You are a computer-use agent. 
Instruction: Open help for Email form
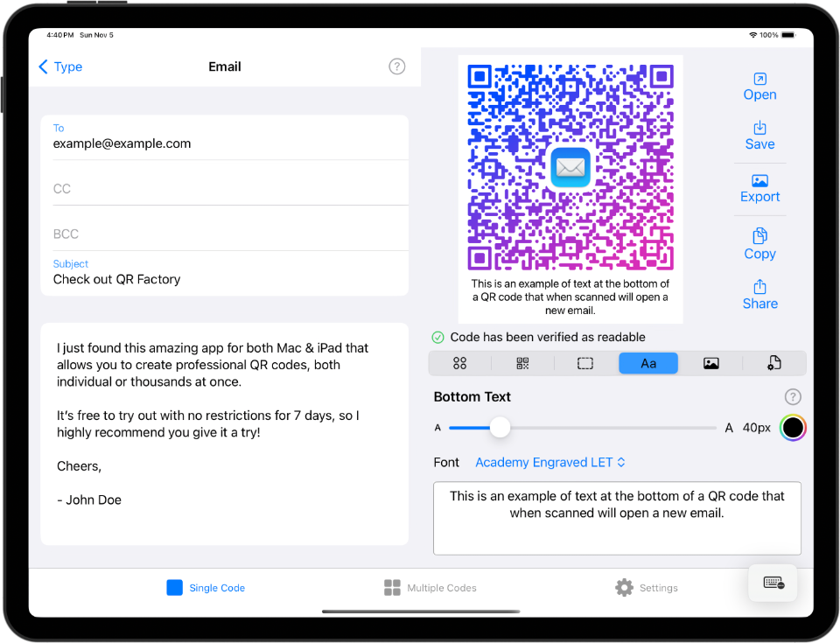[396, 66]
